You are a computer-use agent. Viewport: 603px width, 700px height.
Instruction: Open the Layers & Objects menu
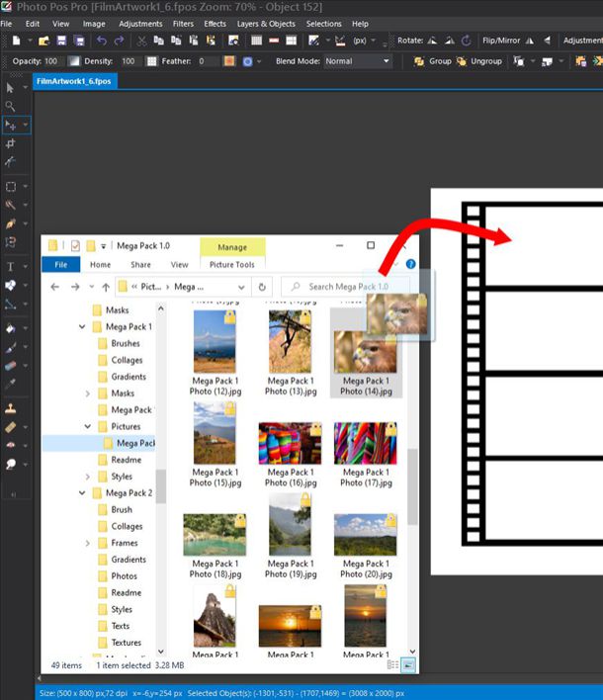(266, 24)
